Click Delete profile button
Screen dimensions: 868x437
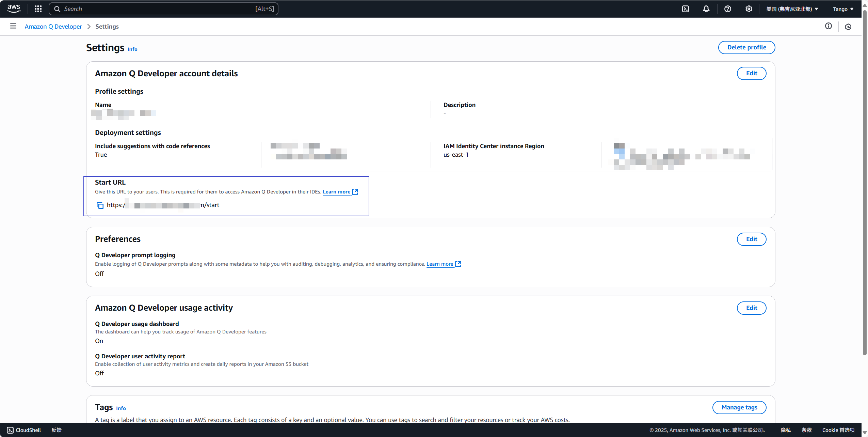[746, 47]
